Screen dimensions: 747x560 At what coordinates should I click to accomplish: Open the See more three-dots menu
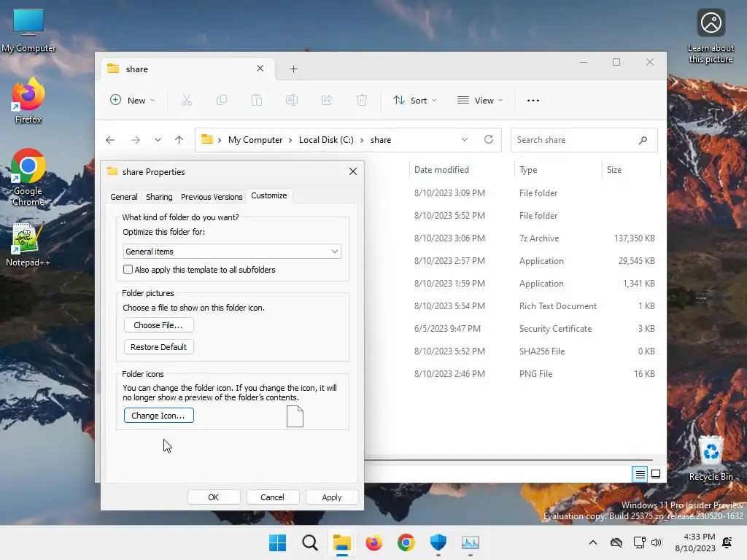pos(533,101)
